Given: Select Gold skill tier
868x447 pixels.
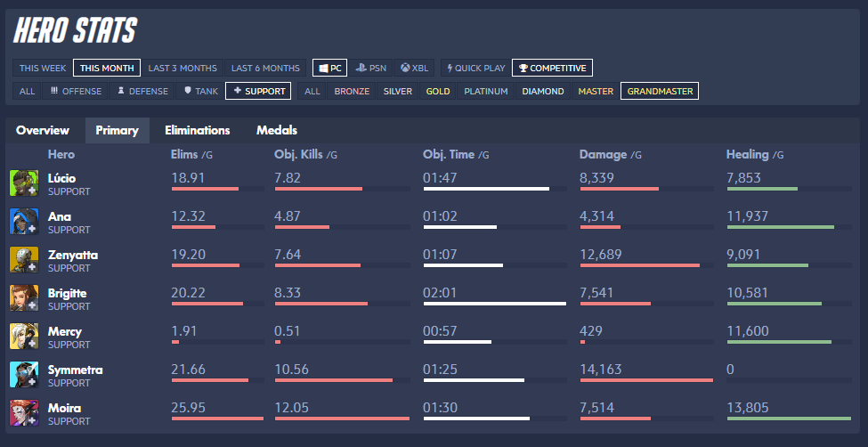Looking at the screenshot, I should click(438, 91).
